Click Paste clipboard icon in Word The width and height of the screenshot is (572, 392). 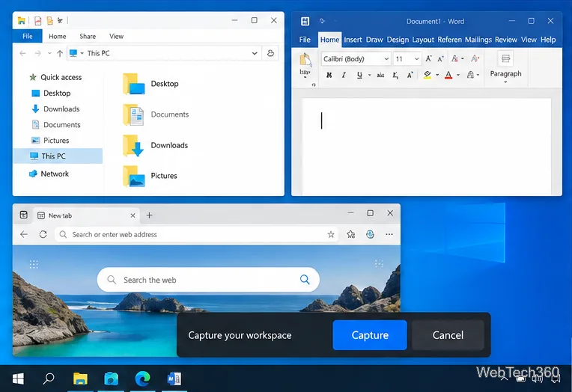(x=305, y=60)
